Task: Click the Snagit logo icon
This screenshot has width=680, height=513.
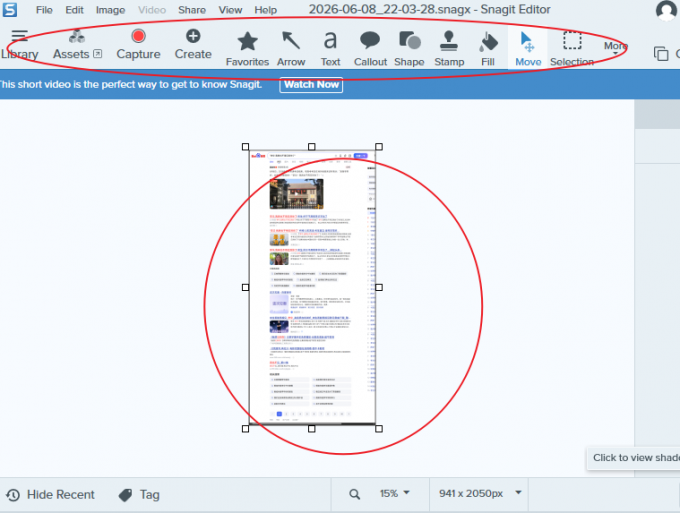Action: [10, 10]
